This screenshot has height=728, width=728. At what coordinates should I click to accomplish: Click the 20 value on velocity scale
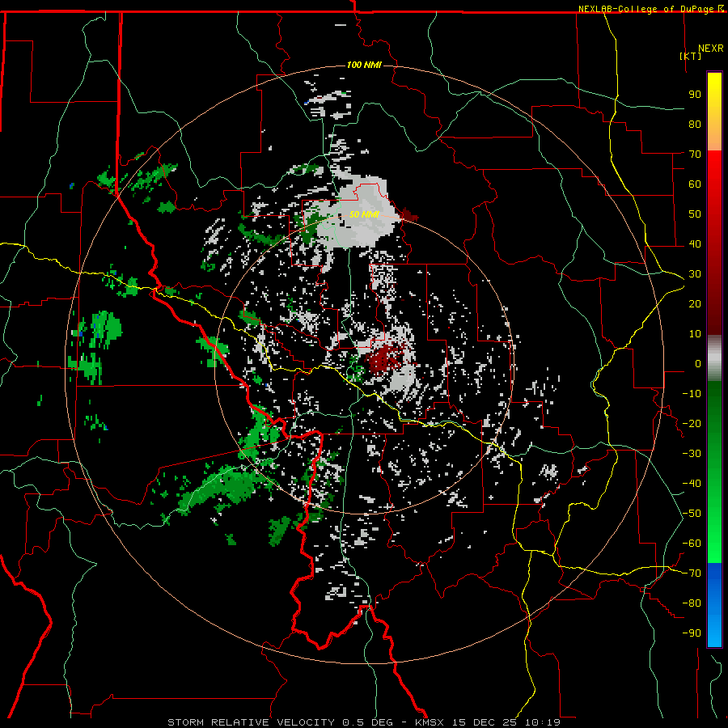coord(695,303)
